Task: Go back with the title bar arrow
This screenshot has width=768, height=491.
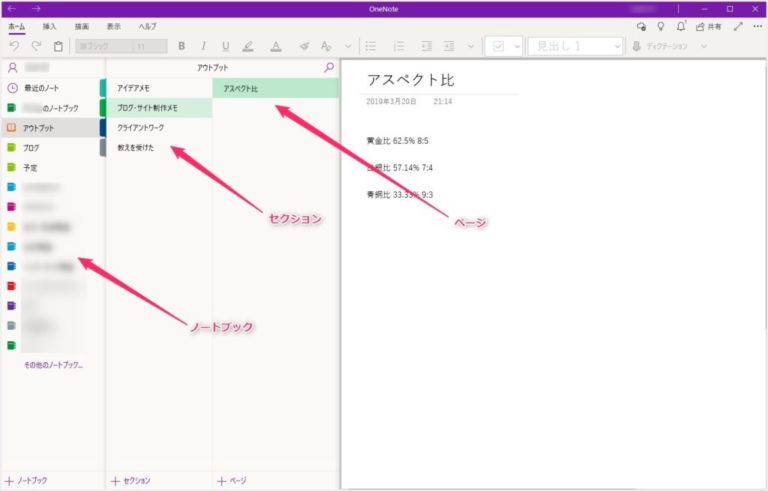Action: coord(12,9)
